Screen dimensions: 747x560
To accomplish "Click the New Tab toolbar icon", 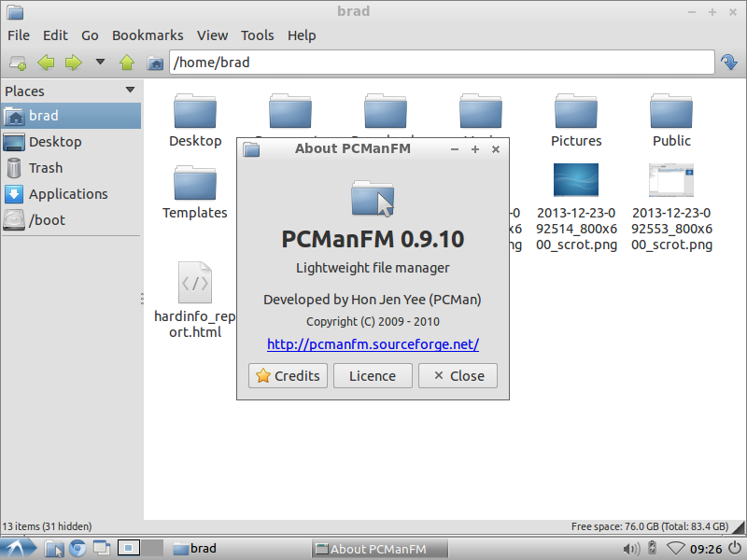I will click(18, 63).
